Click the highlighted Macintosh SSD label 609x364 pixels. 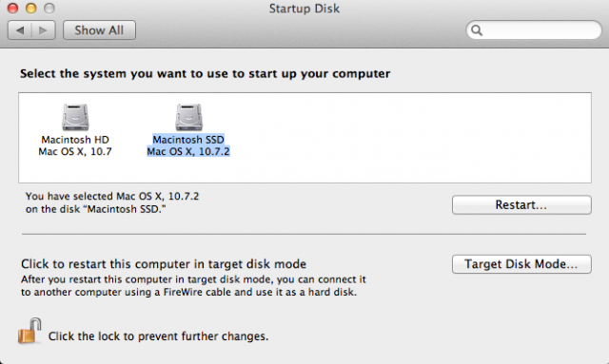pyautogui.click(x=188, y=140)
